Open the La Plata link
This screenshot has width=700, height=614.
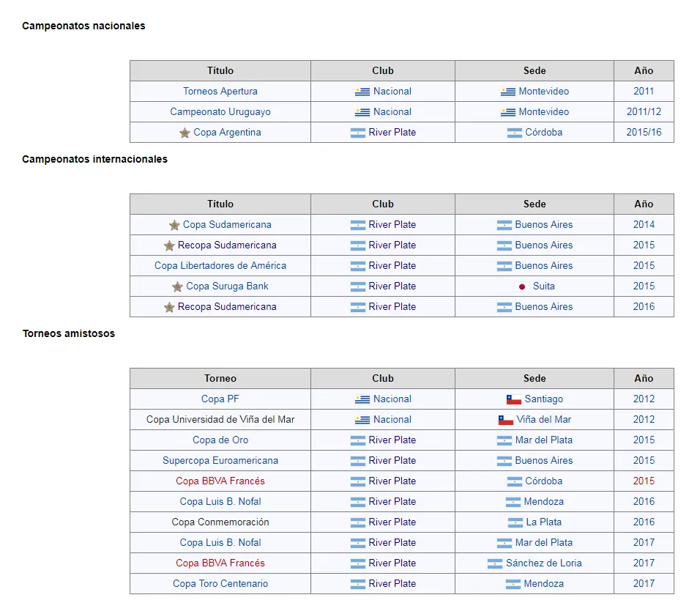coord(544,522)
